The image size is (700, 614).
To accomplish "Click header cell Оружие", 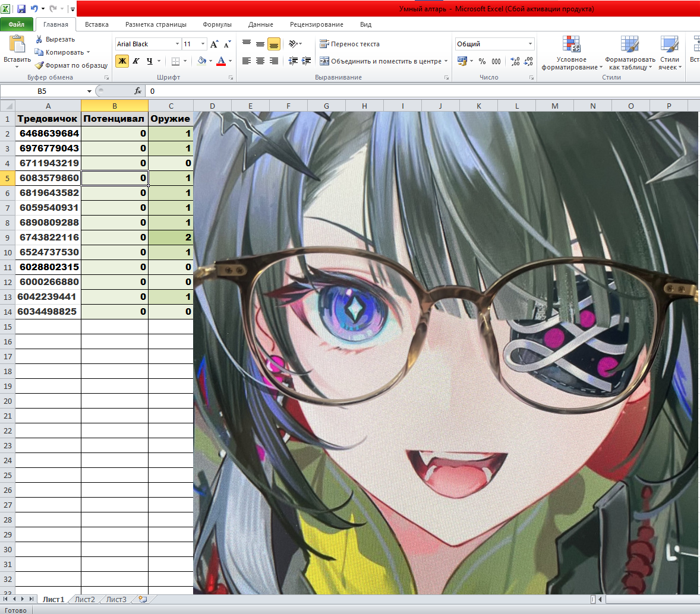I will (x=171, y=119).
